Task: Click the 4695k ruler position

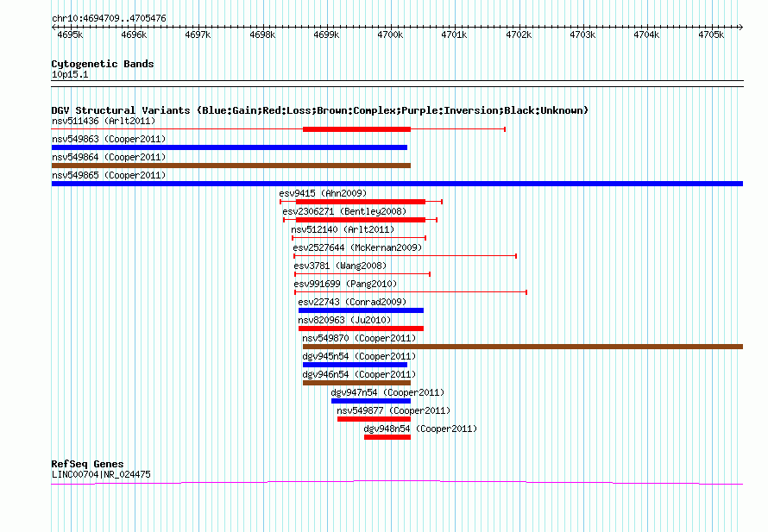Action: pyautogui.click(x=70, y=34)
